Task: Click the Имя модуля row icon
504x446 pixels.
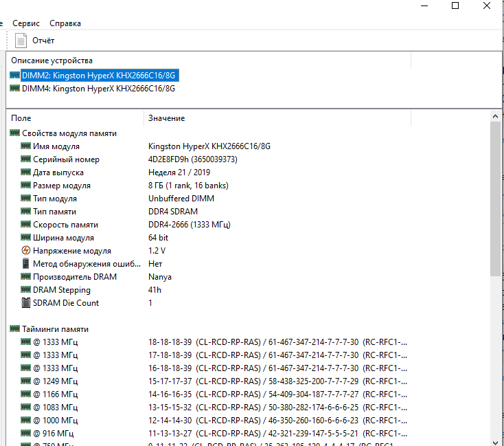Action: 25,146
